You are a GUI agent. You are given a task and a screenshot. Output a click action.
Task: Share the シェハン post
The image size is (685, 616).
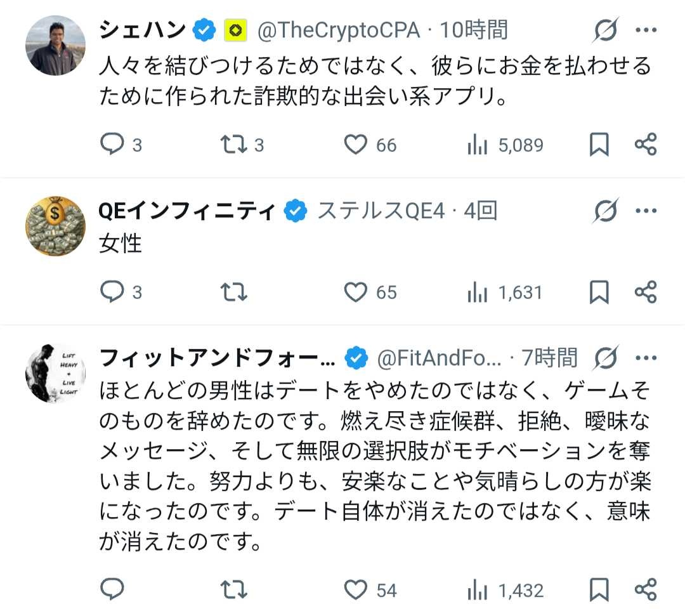[x=645, y=145]
